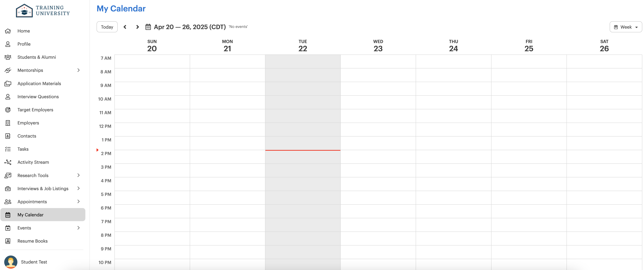Viewport: 644px width, 270px height.
Task: Open the Week view dropdown
Action: pyautogui.click(x=625, y=27)
